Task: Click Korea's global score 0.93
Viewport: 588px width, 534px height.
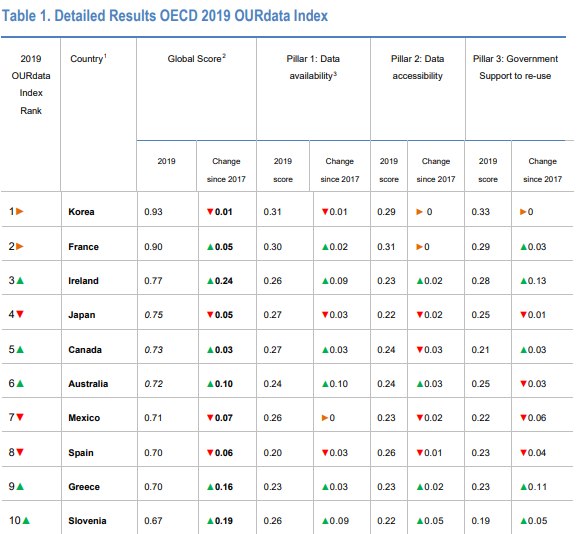Action: (x=153, y=212)
